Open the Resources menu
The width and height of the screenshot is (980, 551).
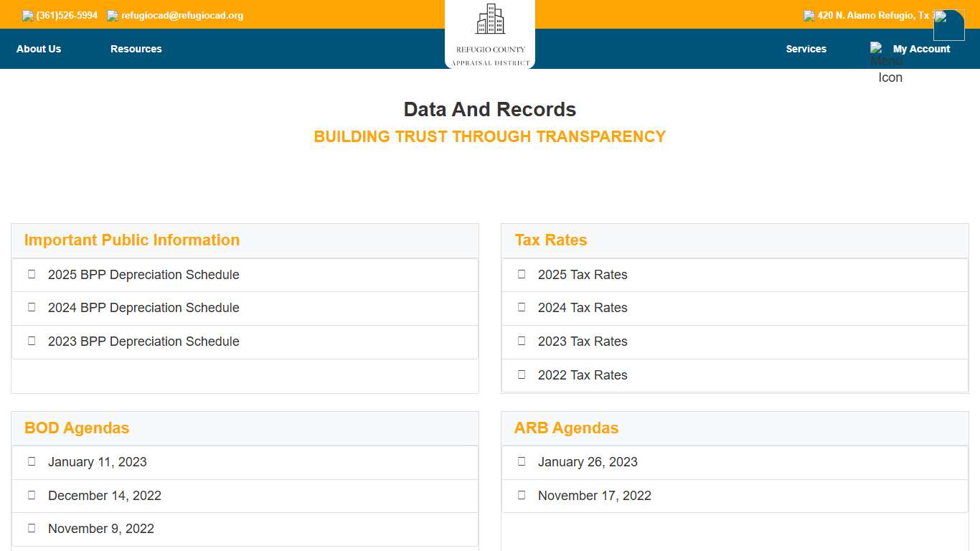point(136,49)
